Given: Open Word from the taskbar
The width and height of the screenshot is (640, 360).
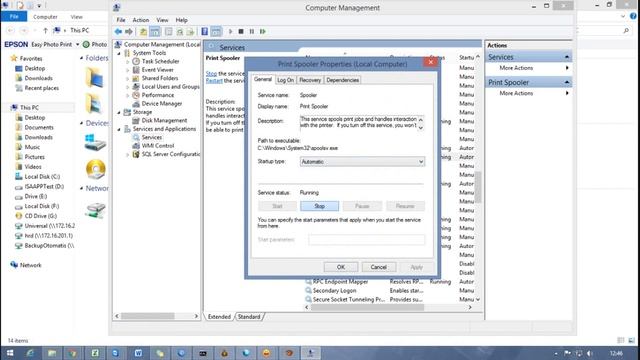Looking at the screenshot, I should [x=138, y=353].
